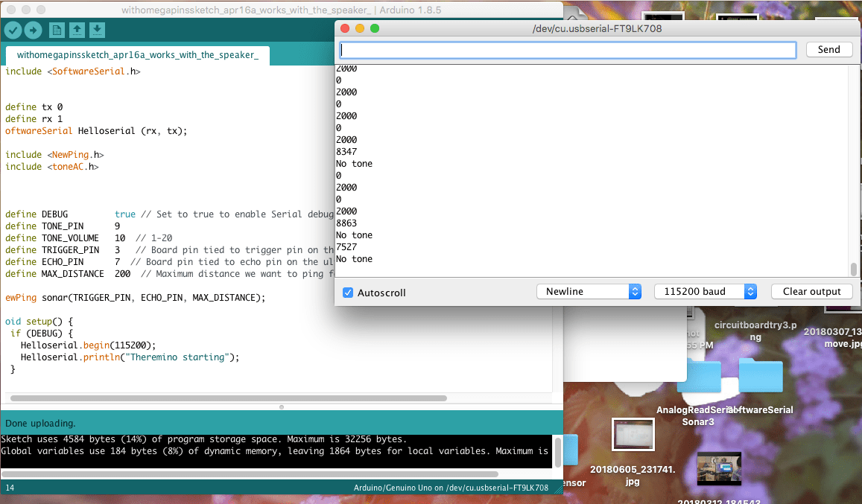
Task: Open the 115200 baud rate dropdown
Action: pyautogui.click(x=706, y=291)
